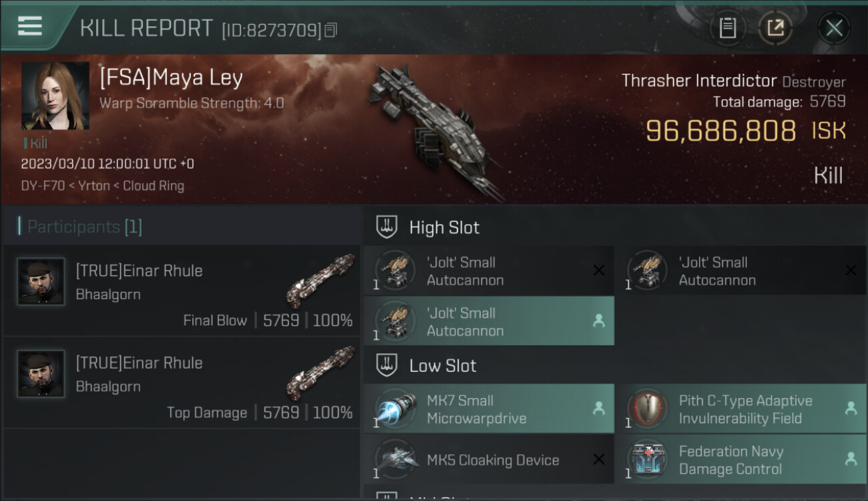
Task: Open the hamburger menu icon
Action: [30, 26]
